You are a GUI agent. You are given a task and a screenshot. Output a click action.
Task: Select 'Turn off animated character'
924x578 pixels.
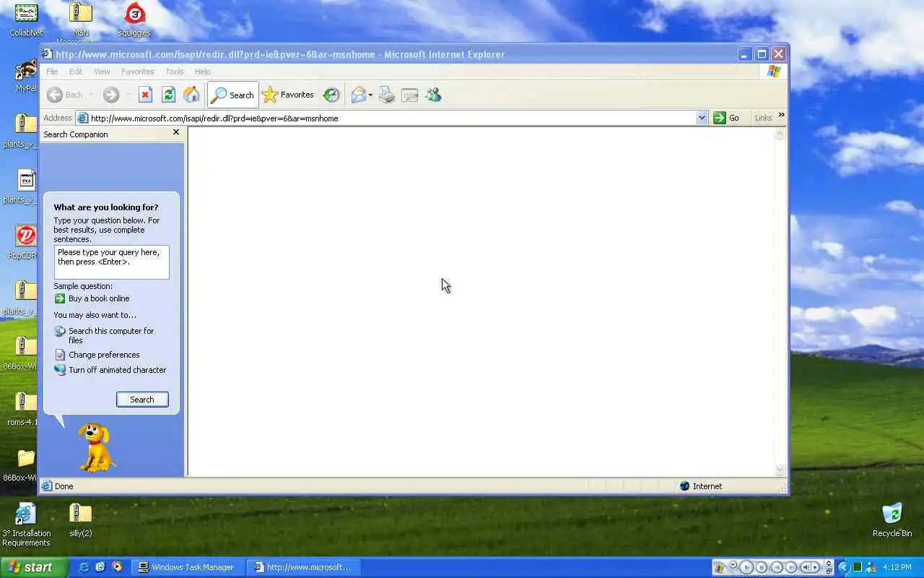110,370
